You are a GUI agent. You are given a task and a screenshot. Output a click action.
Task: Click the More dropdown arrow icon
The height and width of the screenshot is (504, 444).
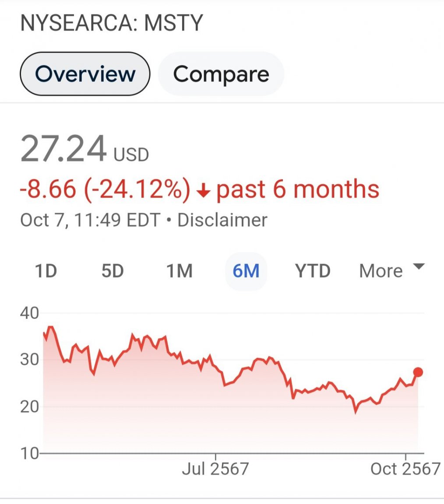click(x=419, y=266)
